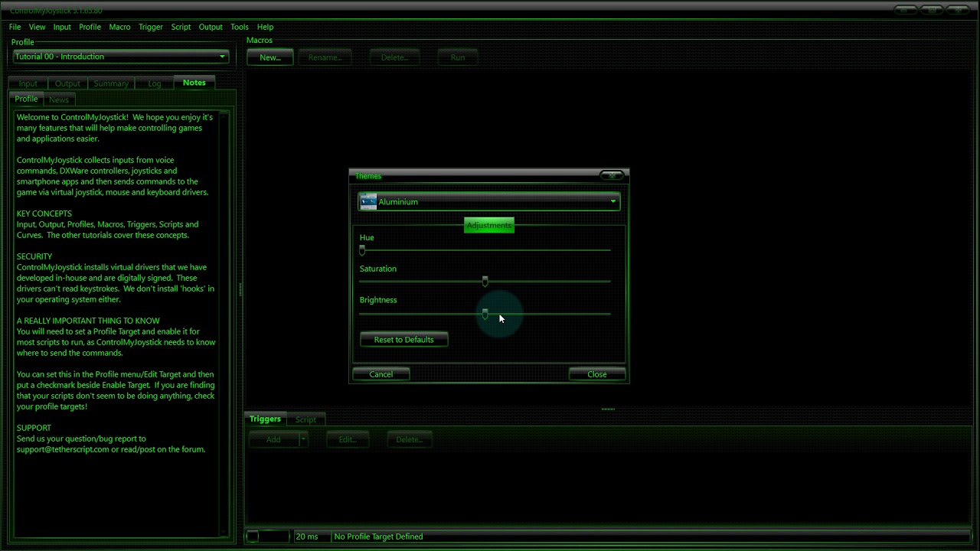980x551 pixels.
Task: Open the File menu
Action: (x=15, y=27)
